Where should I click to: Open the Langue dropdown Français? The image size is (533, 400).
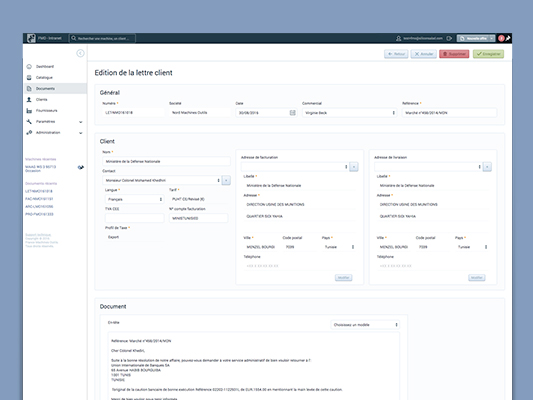coord(135,199)
